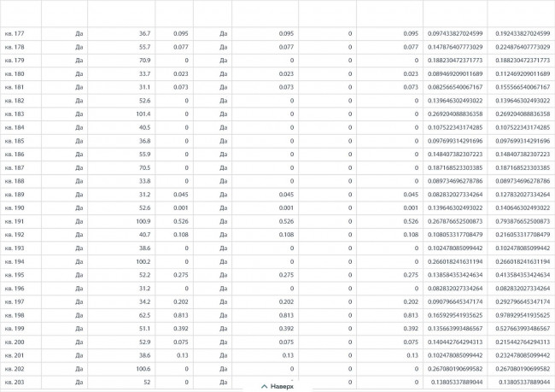Select the cell 0.216053317708479

click(x=523, y=235)
